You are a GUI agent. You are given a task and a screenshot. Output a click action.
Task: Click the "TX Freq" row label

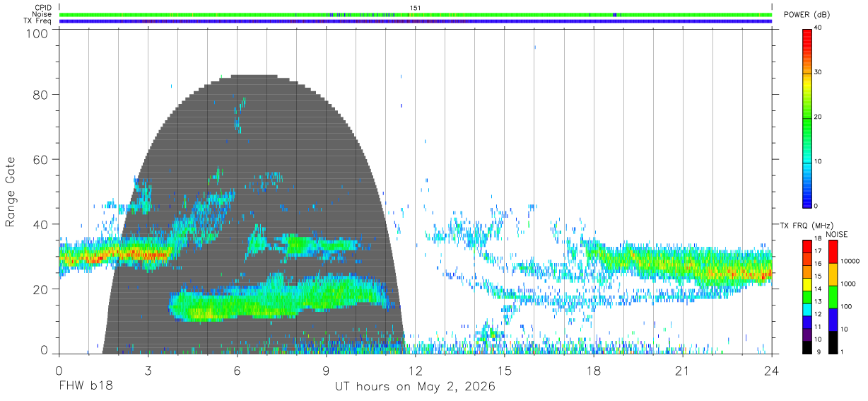(x=39, y=21)
